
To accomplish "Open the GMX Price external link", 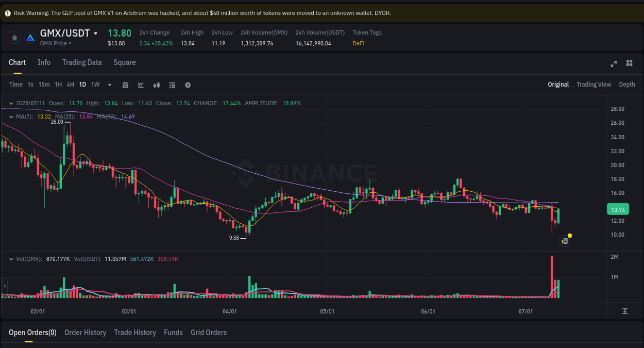I will (x=55, y=43).
